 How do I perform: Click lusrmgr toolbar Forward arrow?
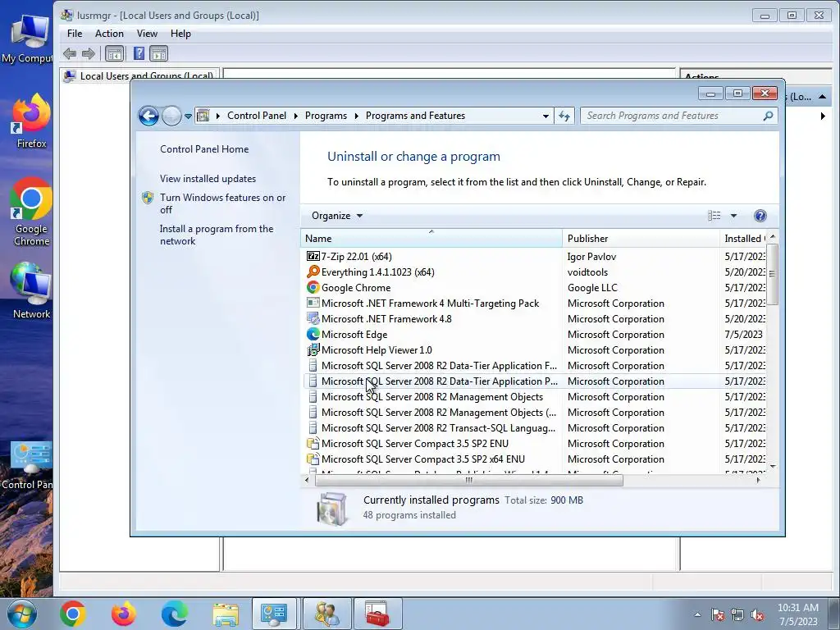tap(89, 53)
